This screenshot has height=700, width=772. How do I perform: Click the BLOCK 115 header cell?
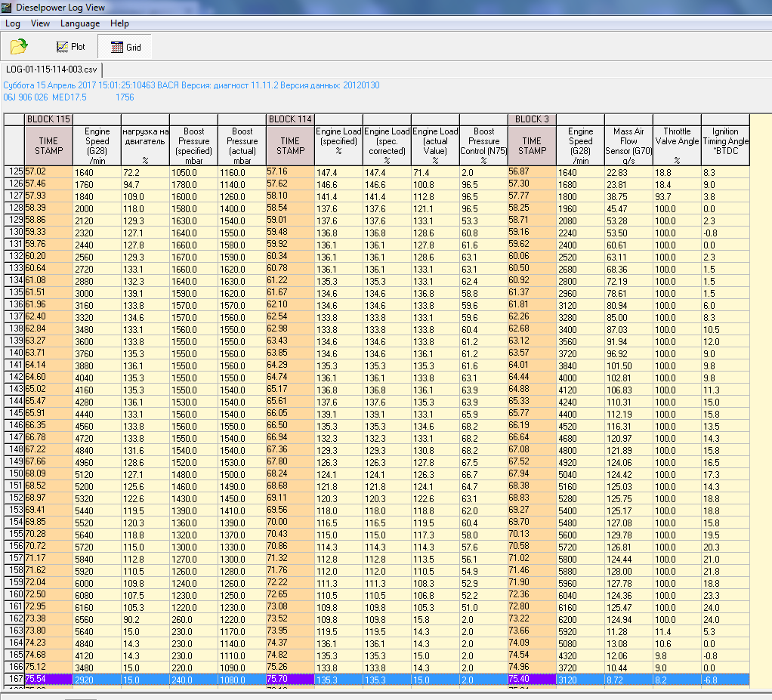(48, 119)
